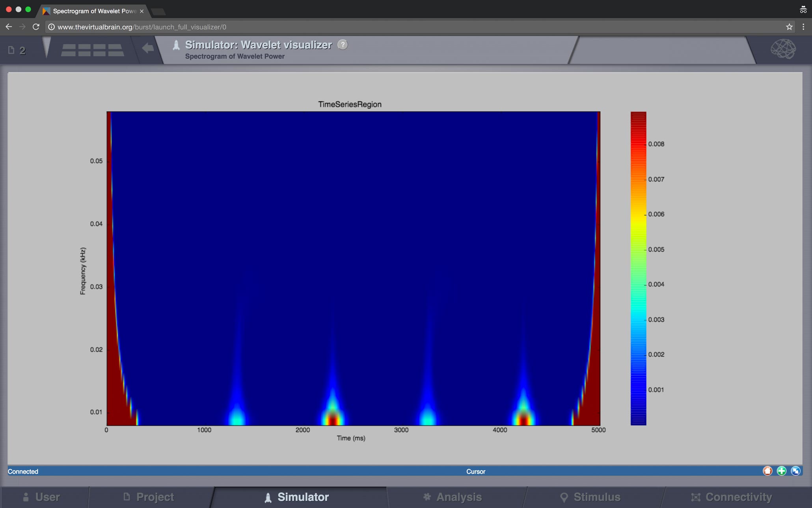812x508 pixels.
Task: Click the rocket icon beside Simulator title
Action: [176, 45]
